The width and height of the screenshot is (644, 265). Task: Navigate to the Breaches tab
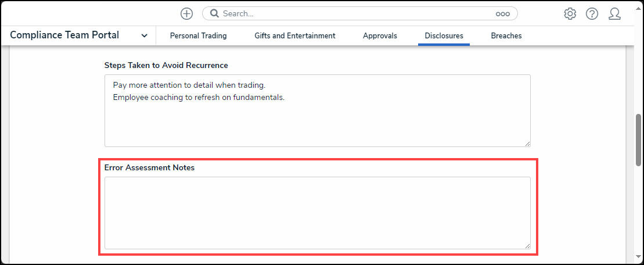click(506, 35)
